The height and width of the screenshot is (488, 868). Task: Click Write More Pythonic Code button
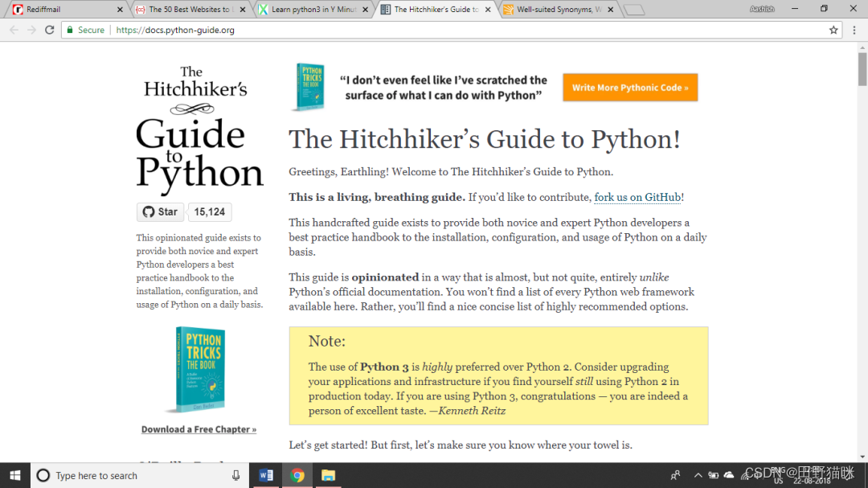[630, 88]
